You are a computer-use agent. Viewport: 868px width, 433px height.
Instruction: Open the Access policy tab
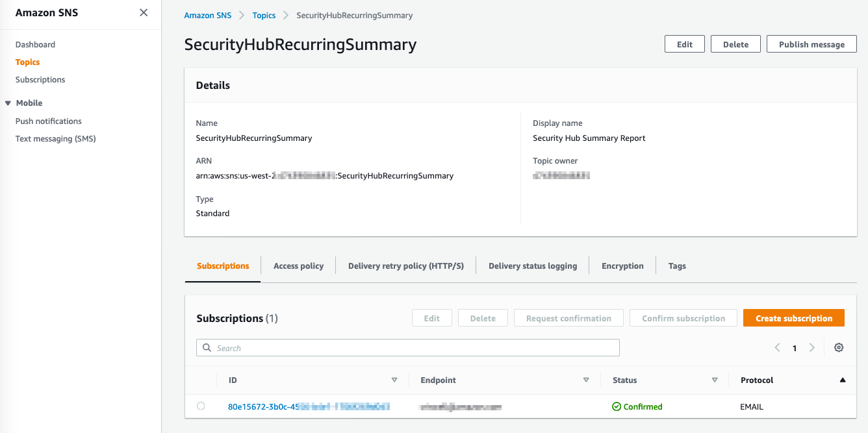click(x=298, y=266)
